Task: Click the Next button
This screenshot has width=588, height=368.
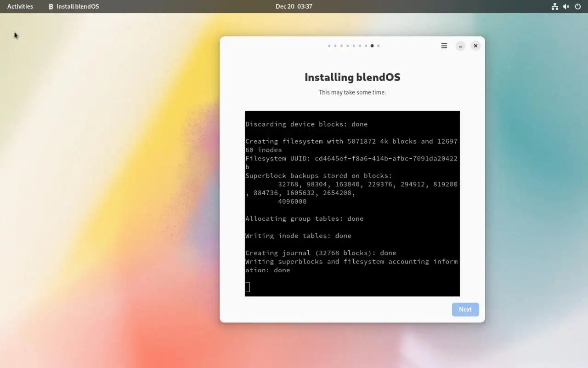Action: tap(465, 310)
